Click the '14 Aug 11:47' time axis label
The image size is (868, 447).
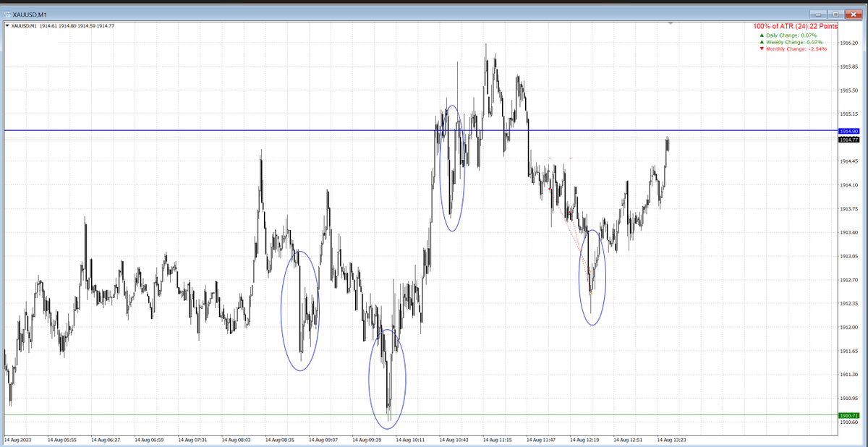[x=541, y=439]
